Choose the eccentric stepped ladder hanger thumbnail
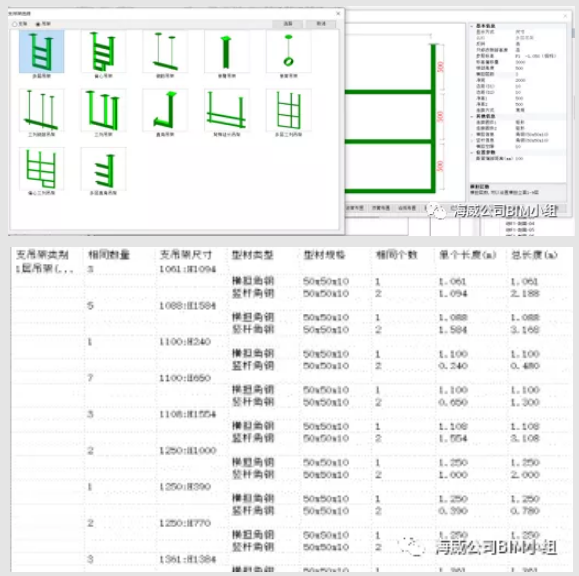579x576 pixels. [103, 52]
